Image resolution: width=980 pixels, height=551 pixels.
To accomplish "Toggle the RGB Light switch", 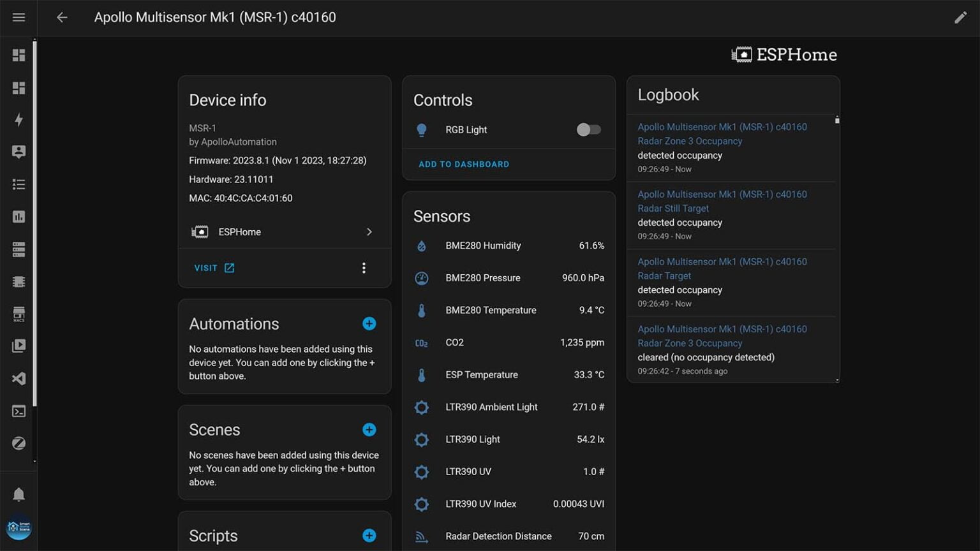I will click(x=588, y=129).
